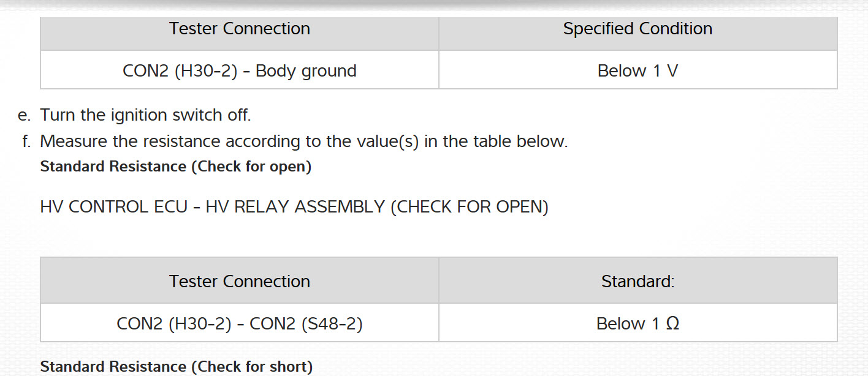Click the Below 1 V cell

(638, 71)
